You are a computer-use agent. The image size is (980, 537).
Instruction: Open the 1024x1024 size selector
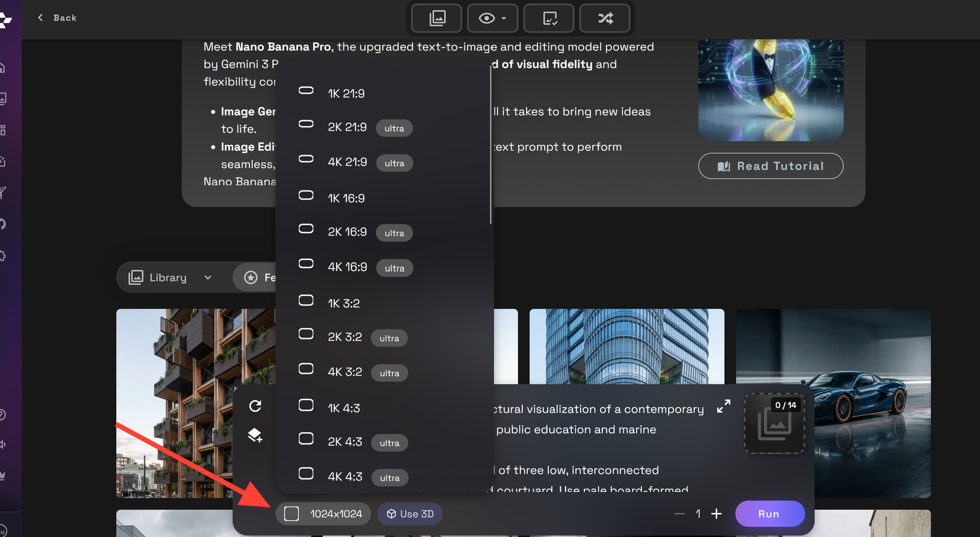pyautogui.click(x=323, y=514)
